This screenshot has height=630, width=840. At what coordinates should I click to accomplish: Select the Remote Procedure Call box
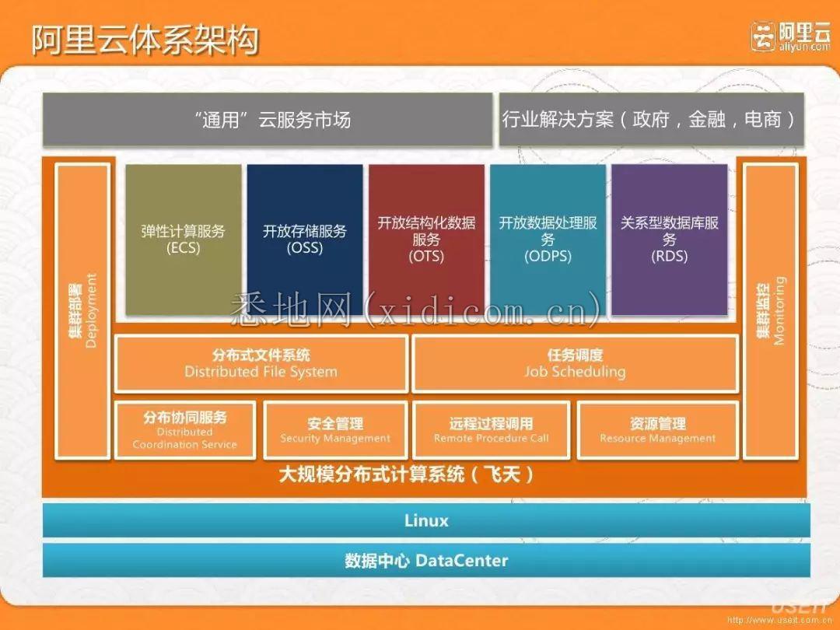[491, 430]
